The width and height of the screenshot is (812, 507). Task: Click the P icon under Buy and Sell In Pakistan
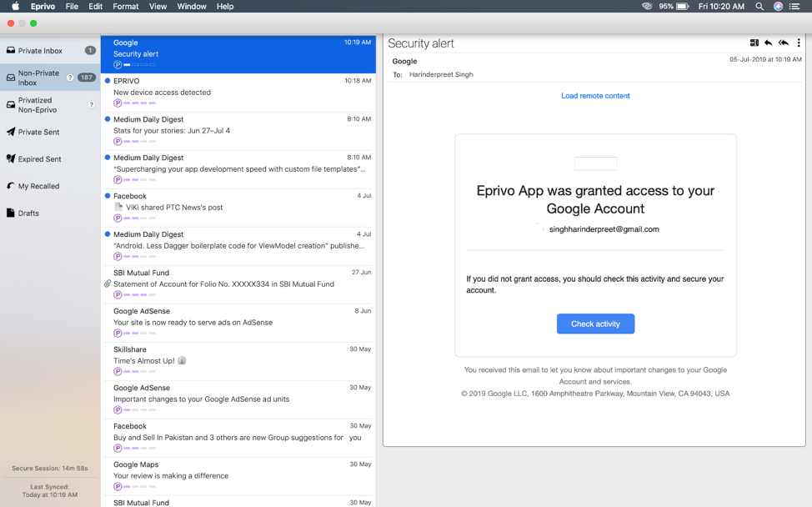(x=118, y=448)
